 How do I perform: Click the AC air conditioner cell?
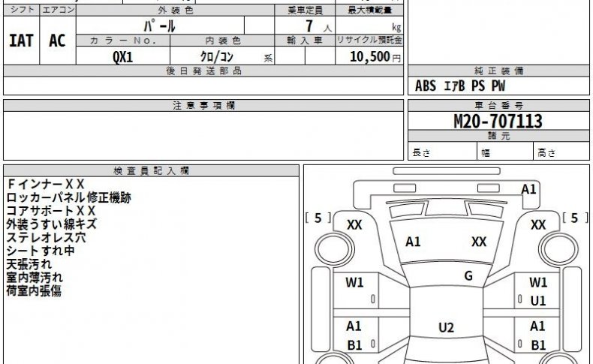tap(57, 41)
